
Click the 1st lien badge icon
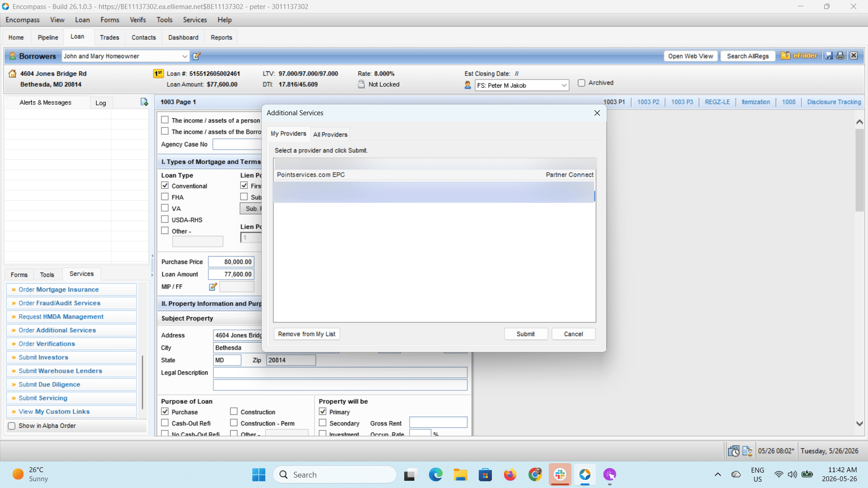[x=158, y=73]
